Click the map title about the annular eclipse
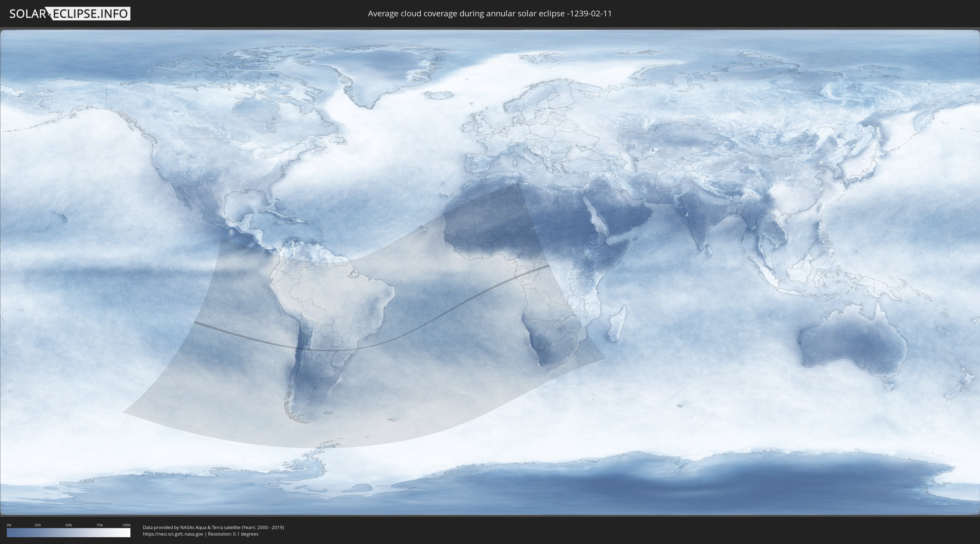Screen dimensions: 980x544 coord(490,14)
